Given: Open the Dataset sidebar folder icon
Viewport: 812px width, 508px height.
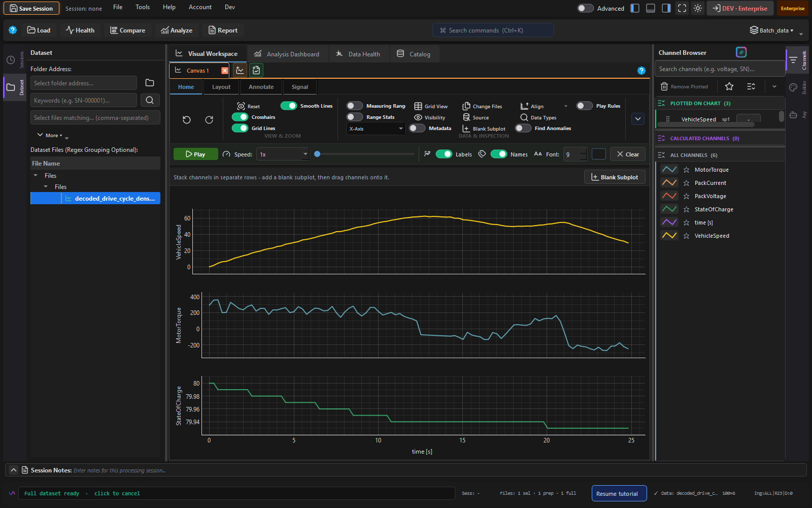Looking at the screenshot, I should (x=11, y=87).
